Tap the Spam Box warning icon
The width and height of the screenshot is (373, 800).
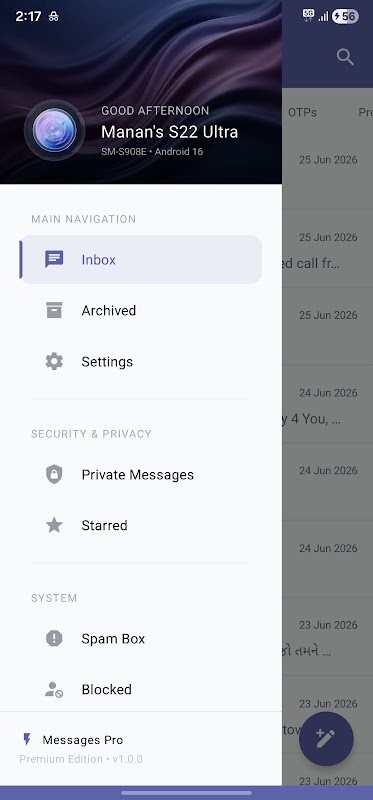click(54, 638)
